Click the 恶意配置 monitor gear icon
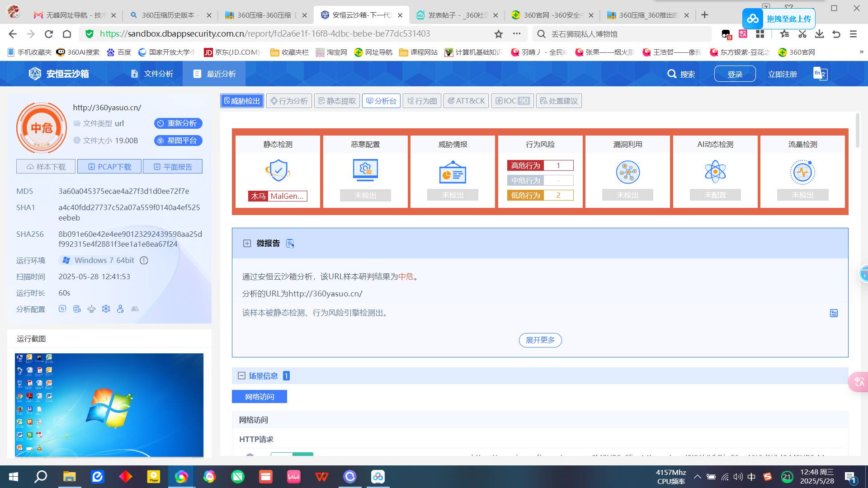 click(x=365, y=171)
